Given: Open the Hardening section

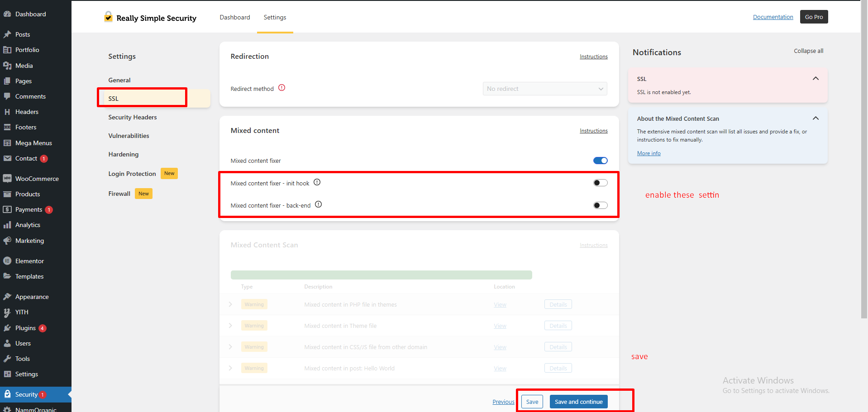Looking at the screenshot, I should click(124, 154).
